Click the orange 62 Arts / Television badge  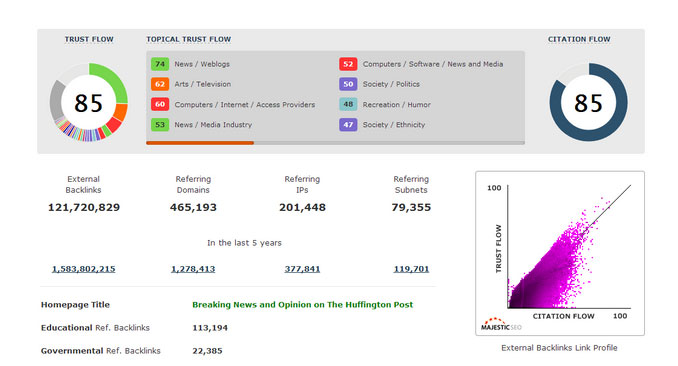click(x=160, y=84)
